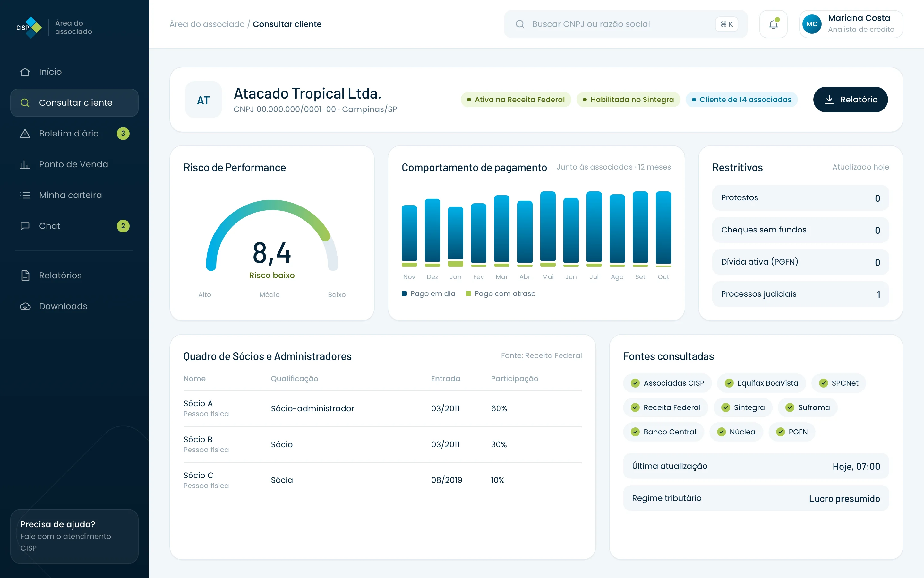Click the risk gauge arc showing 8,4

tap(272, 235)
